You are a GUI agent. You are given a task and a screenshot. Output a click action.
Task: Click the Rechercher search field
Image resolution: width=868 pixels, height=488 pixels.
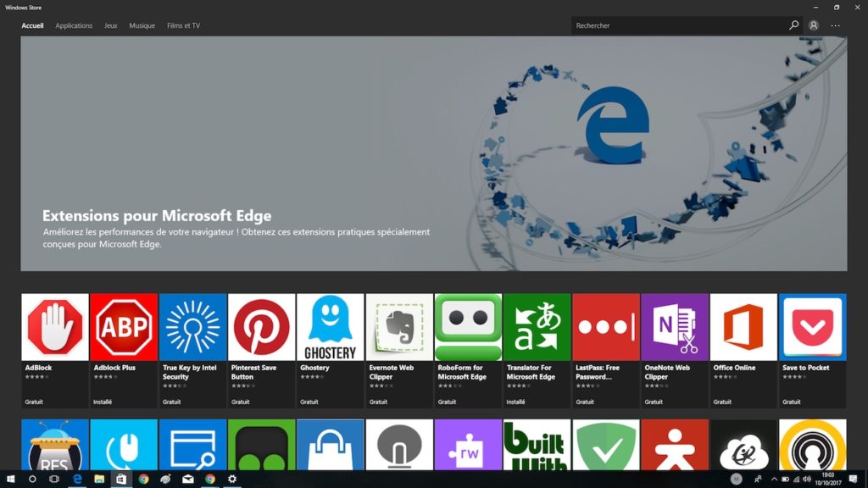tap(670, 25)
